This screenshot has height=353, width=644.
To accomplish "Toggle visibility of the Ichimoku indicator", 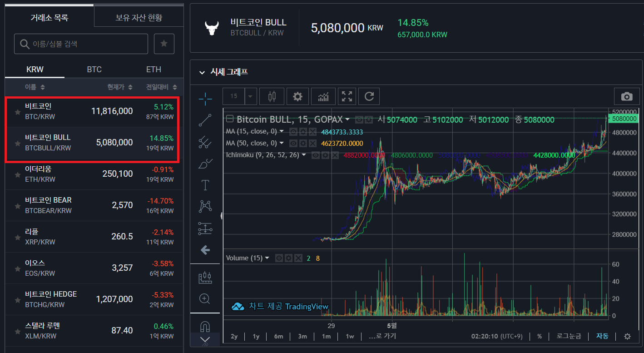I will (316, 155).
